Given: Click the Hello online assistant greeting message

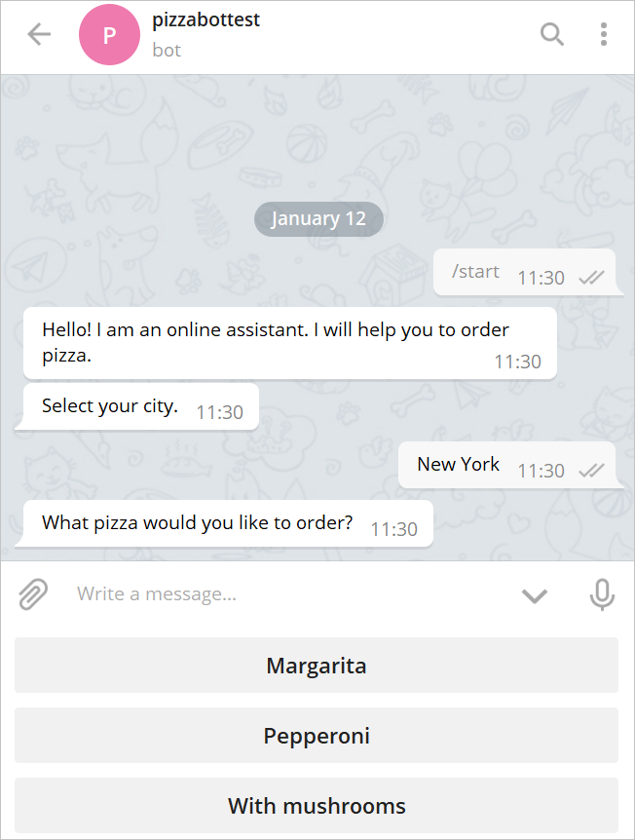Looking at the screenshot, I should (x=276, y=342).
